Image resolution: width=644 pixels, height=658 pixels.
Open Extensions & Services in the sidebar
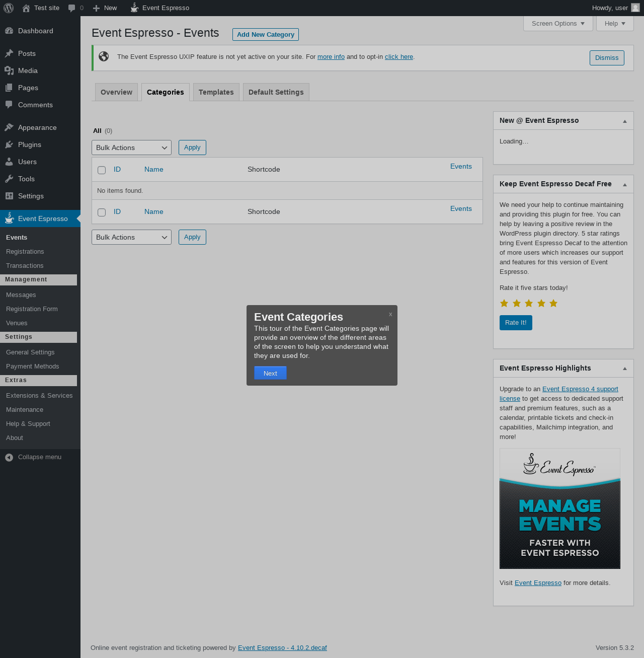[39, 396]
